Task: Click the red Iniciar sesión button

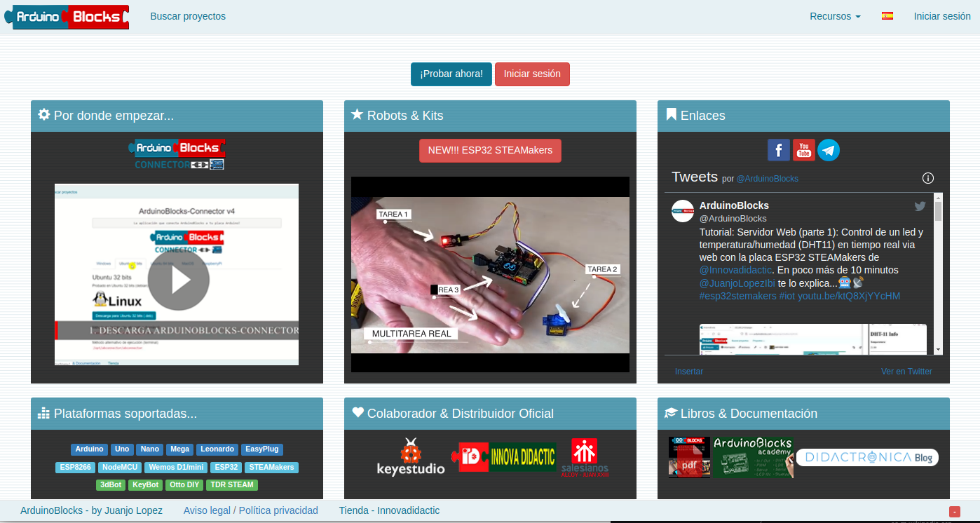Action: tap(532, 74)
